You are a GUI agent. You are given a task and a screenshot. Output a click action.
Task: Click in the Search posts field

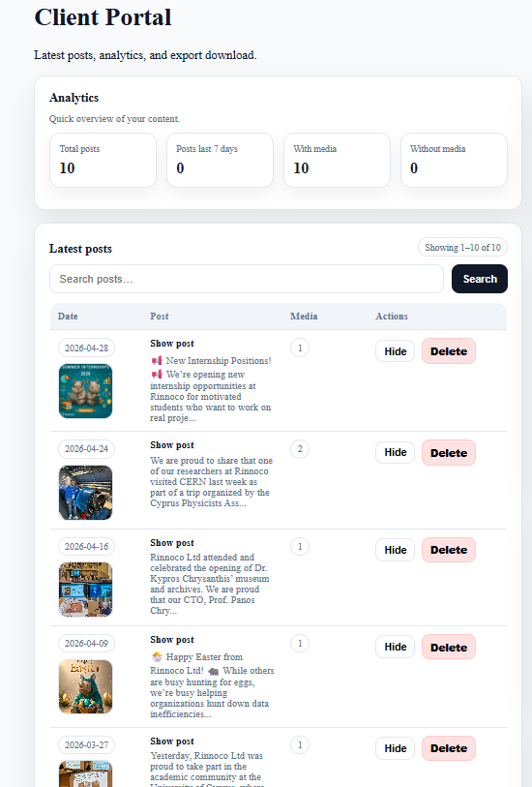point(247,279)
